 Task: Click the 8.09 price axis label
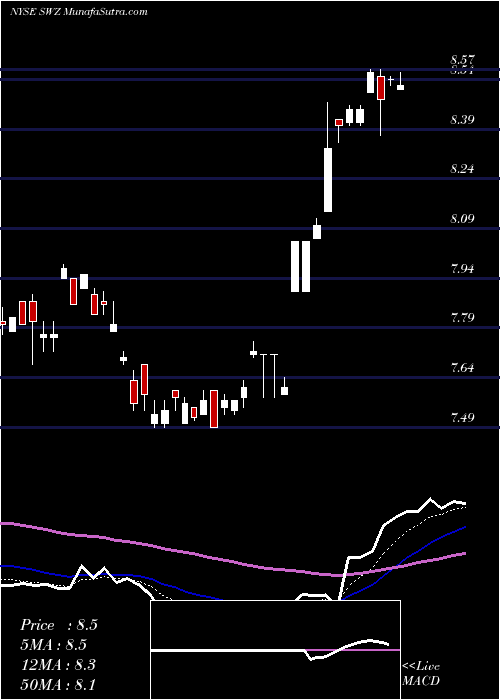click(x=462, y=219)
